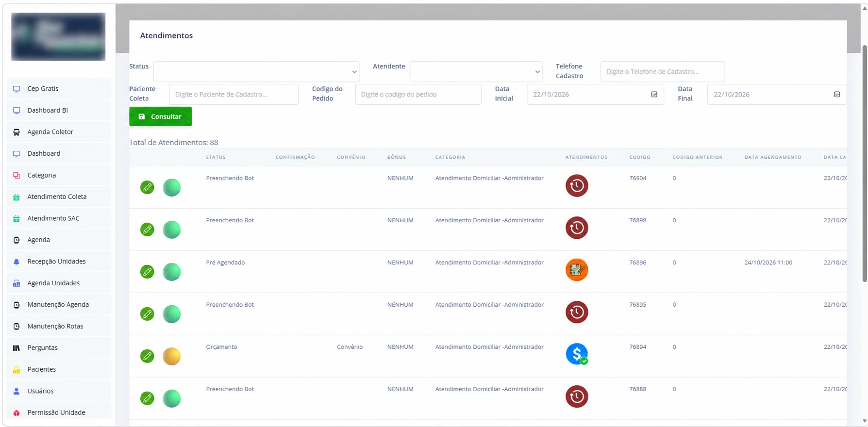
Task: Open Dashboard BI menu item
Action: pyautogui.click(x=58, y=110)
